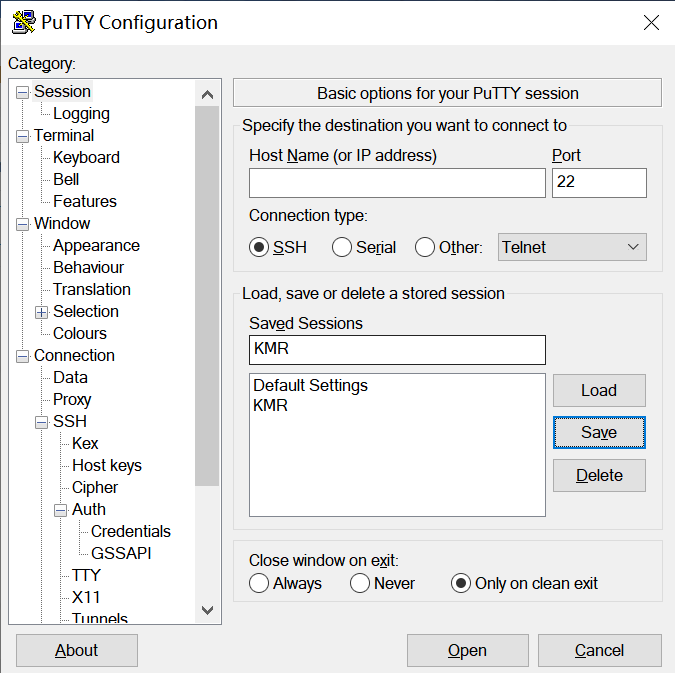This screenshot has width=675, height=673.
Task: Select the SSH connection type
Action: pyautogui.click(x=260, y=247)
